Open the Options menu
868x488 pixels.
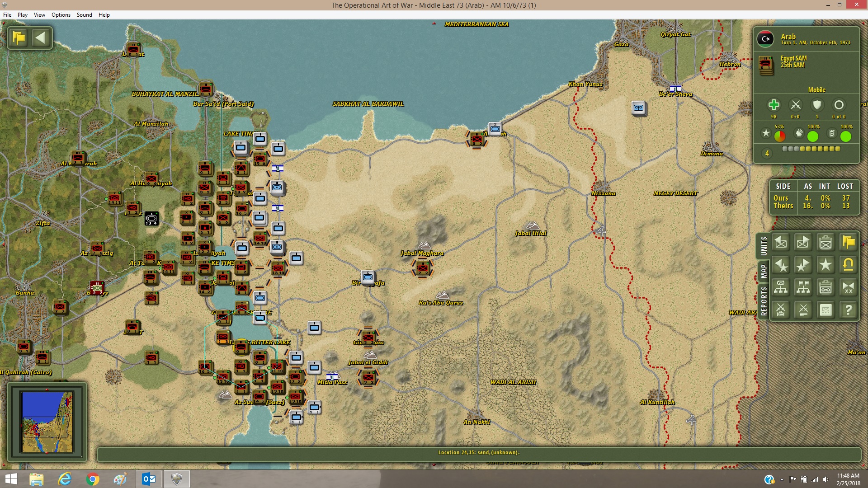pos(61,15)
